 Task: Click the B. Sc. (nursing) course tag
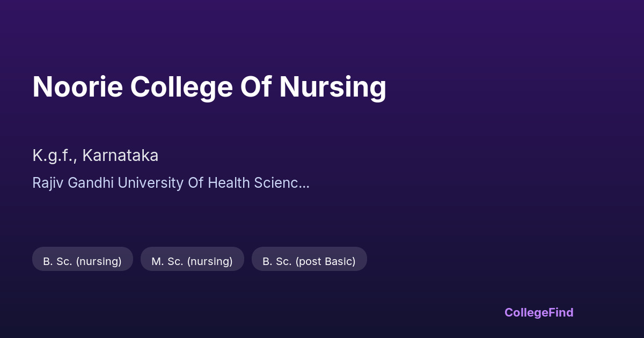(x=82, y=261)
